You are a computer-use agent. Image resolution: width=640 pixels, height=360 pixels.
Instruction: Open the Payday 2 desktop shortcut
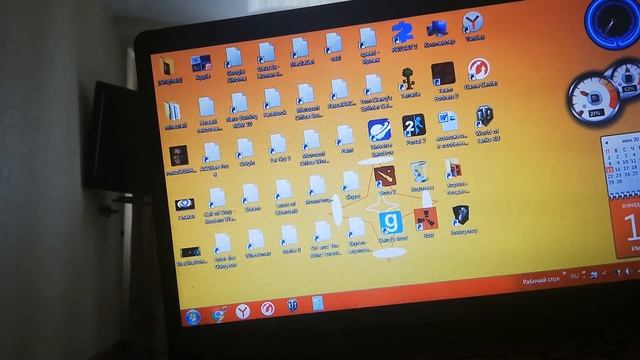tap(403, 36)
